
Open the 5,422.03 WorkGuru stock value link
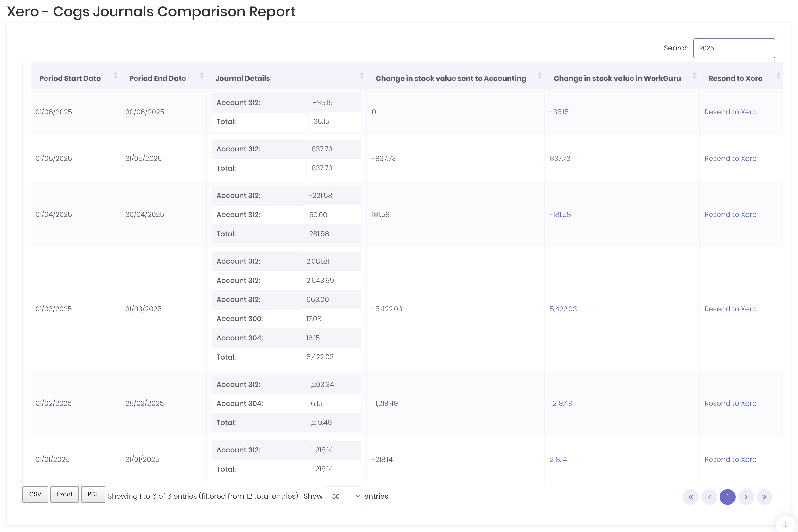click(x=563, y=309)
